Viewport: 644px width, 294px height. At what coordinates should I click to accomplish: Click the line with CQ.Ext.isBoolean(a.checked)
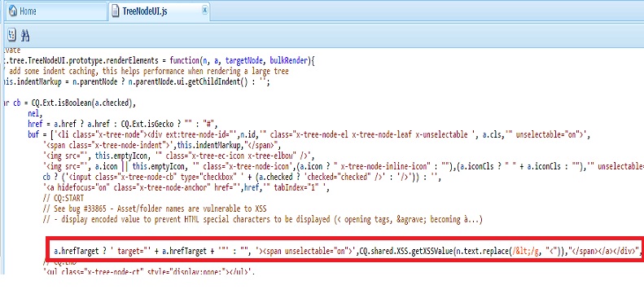(x=69, y=103)
